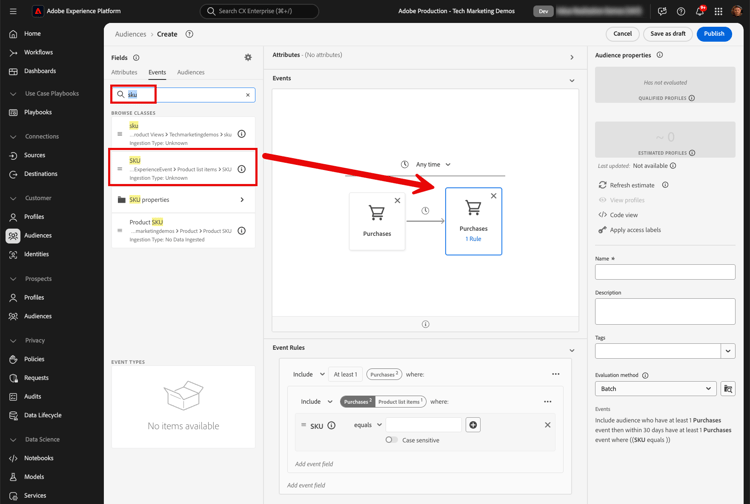Viewport: 750px width, 504px height.
Task: Click Refresh estimate
Action: pos(627,185)
